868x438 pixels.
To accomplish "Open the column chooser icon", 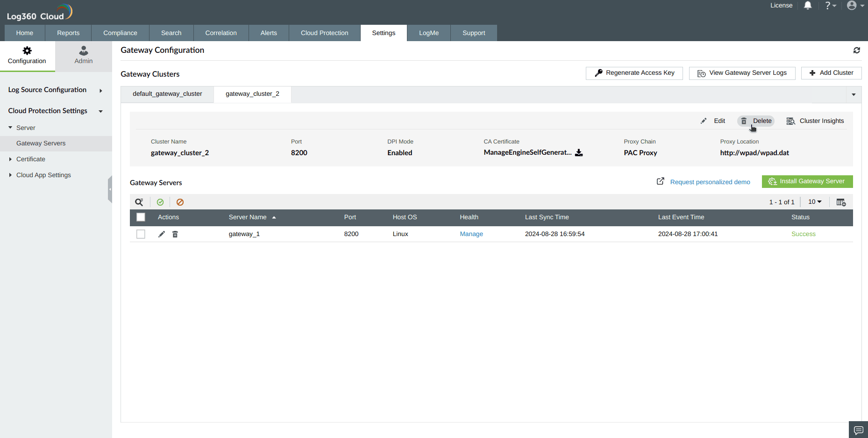I will coord(841,202).
